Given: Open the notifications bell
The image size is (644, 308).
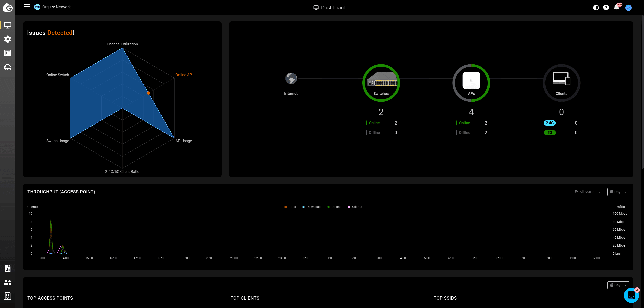Looking at the screenshot, I should click(616, 8).
